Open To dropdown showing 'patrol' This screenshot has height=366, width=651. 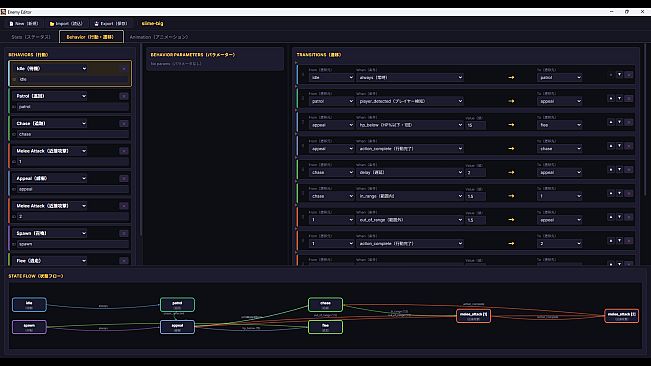point(560,77)
